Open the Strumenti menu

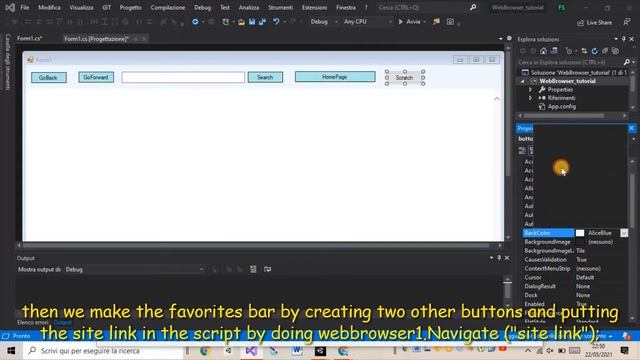[280, 8]
